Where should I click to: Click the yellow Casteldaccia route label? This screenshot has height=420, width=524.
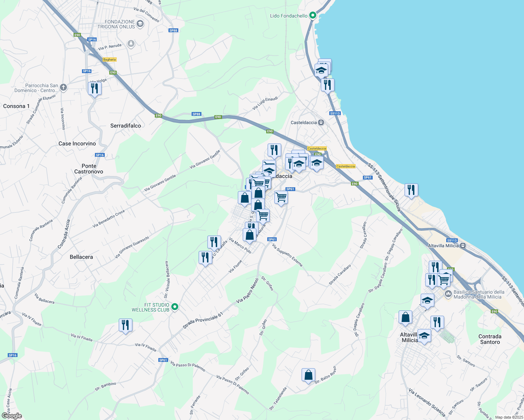[x=316, y=148]
